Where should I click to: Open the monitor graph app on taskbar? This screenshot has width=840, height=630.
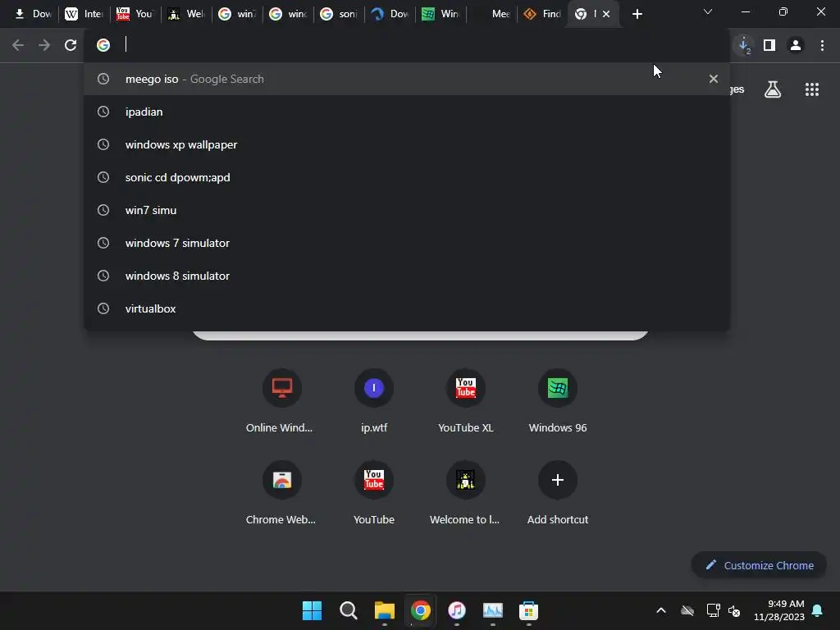(x=492, y=610)
